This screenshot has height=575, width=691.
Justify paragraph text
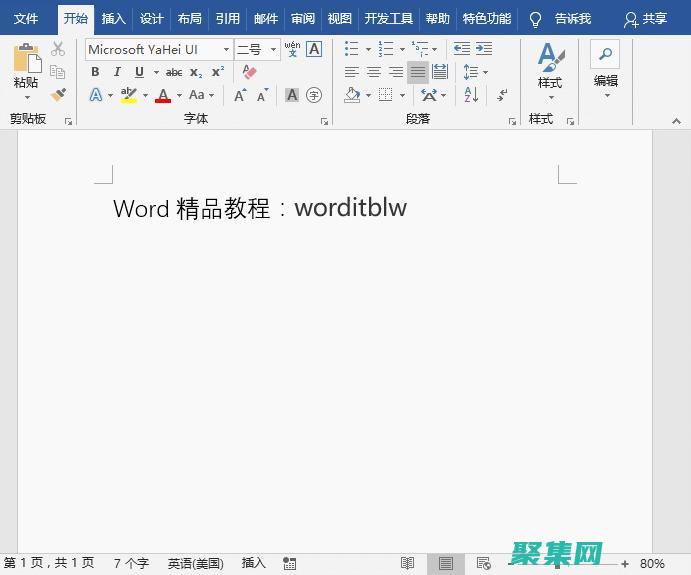coord(418,72)
